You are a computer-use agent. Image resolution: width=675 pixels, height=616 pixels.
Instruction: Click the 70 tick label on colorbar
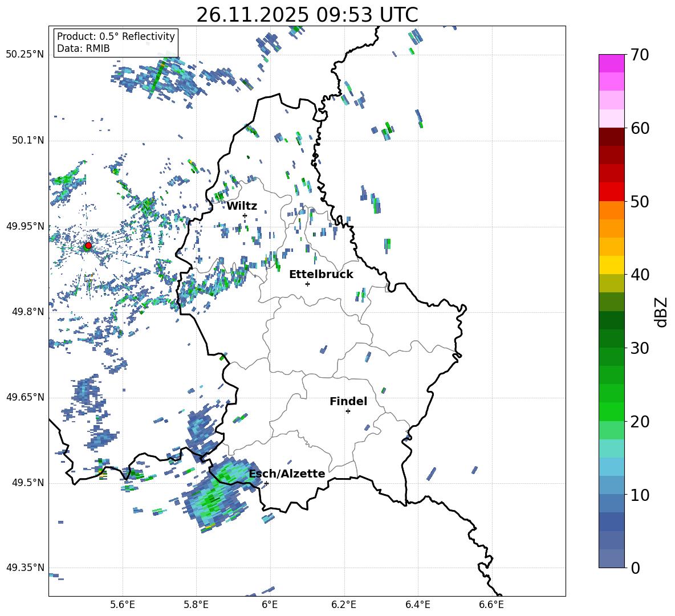pyautogui.click(x=640, y=55)
